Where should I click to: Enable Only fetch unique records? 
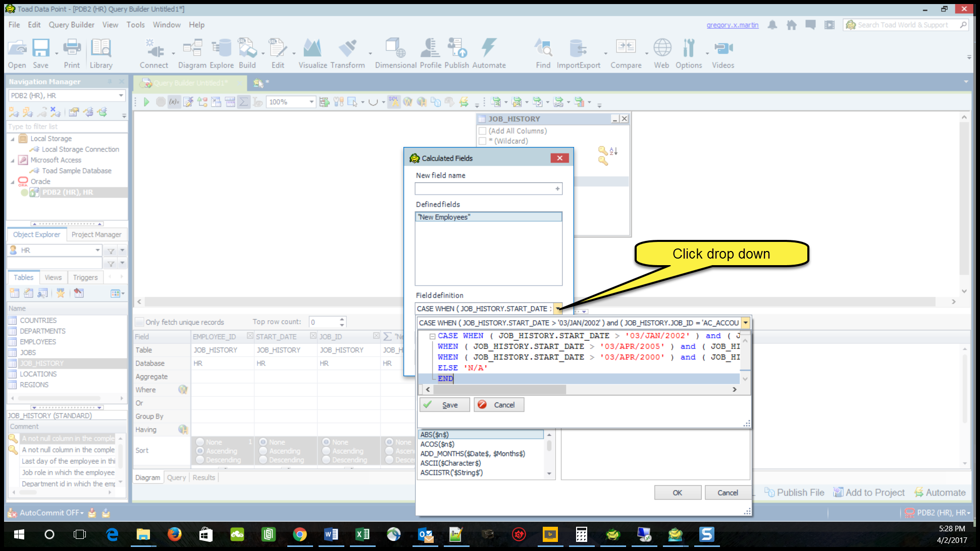(x=139, y=322)
